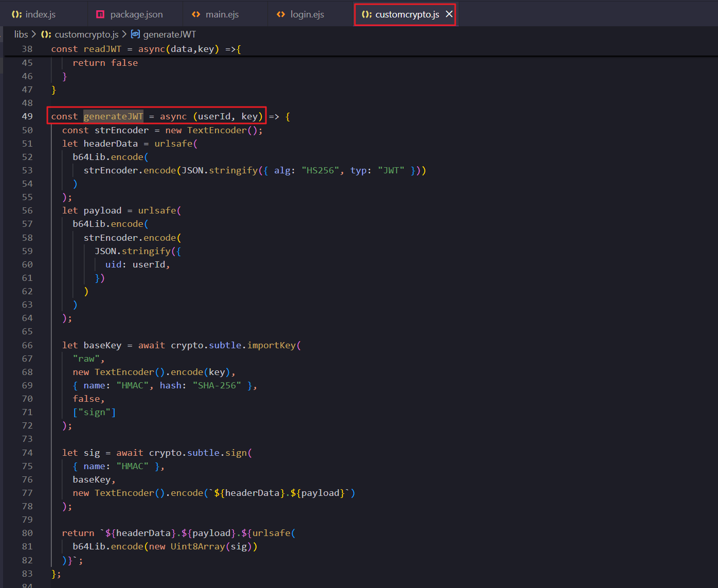Click the highlighted generateJWT identifier on line 49
The image size is (718, 588).
[113, 116]
